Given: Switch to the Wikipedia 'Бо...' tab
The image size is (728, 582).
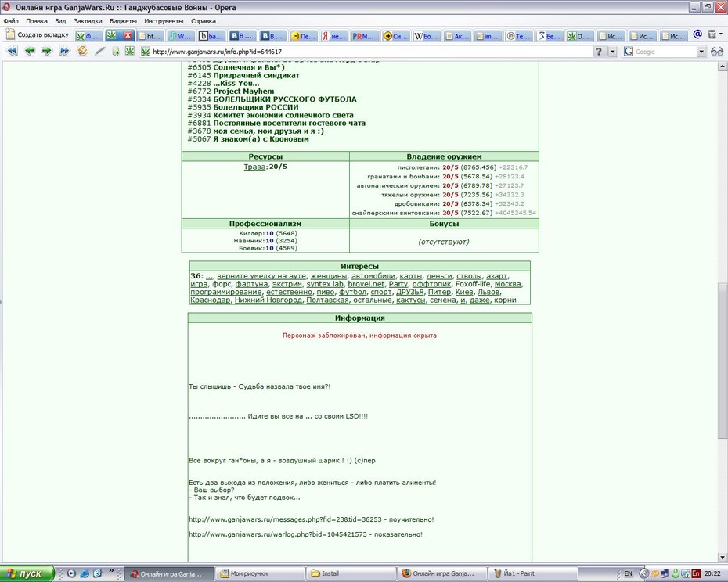Looking at the screenshot, I should 426,36.
